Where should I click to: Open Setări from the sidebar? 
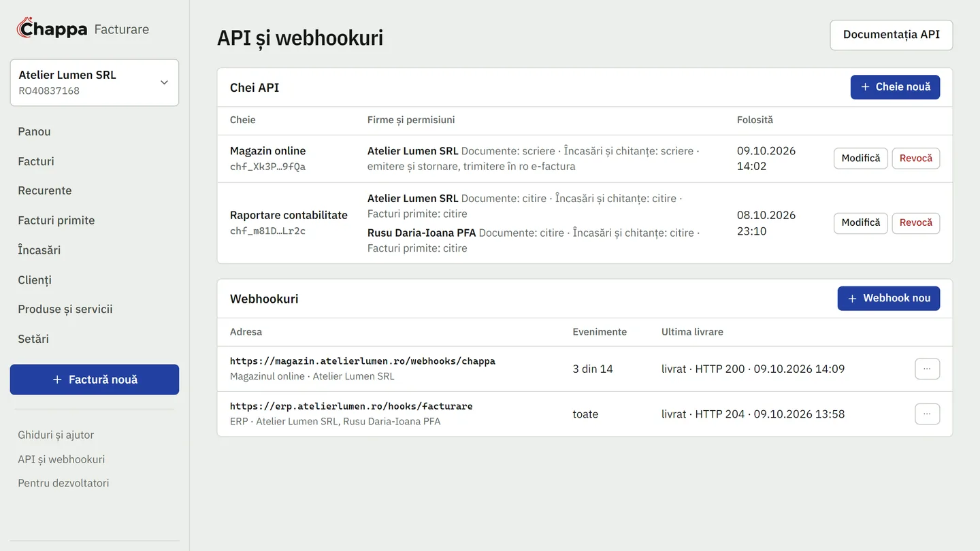[33, 339]
